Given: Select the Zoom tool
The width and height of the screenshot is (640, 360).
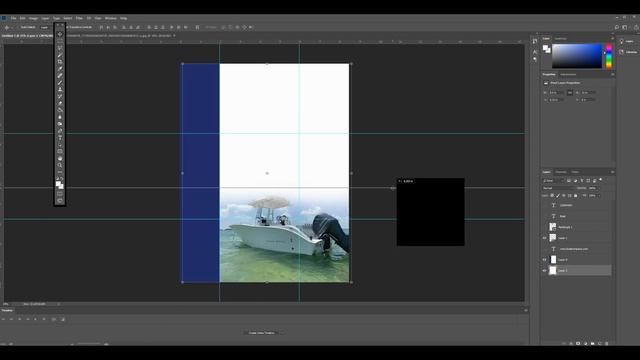Looking at the screenshot, I should pyautogui.click(x=60, y=165).
